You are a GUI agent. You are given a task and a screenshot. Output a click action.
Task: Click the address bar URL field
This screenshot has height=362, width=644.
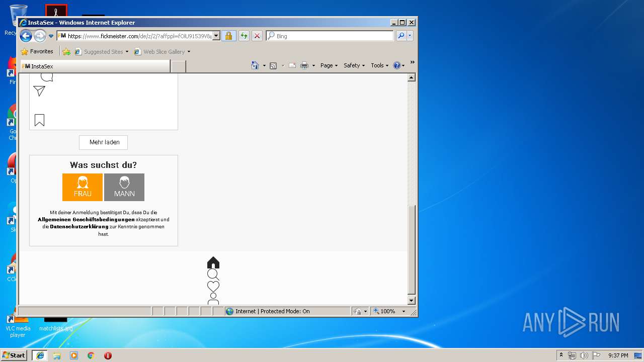pyautogui.click(x=134, y=36)
